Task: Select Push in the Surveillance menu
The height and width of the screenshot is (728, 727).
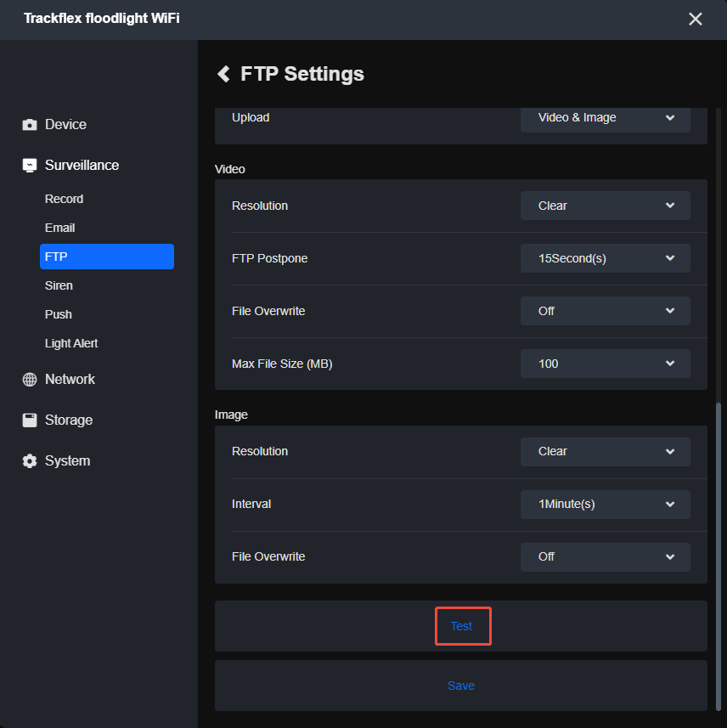Action: (x=58, y=314)
